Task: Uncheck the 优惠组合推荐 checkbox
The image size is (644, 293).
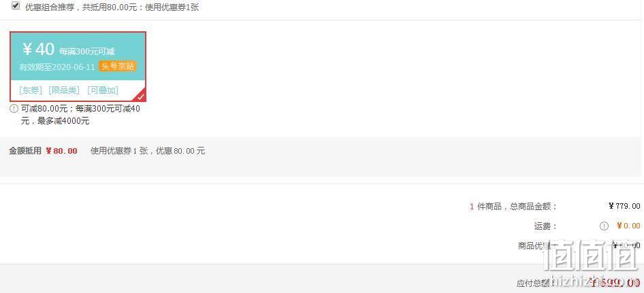Action: 16,5
